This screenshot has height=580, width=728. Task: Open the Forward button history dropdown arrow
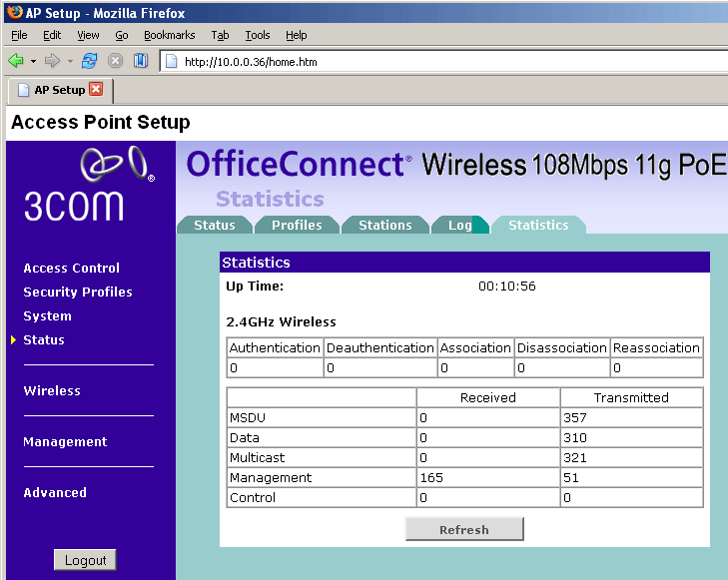pyautogui.click(x=70, y=61)
